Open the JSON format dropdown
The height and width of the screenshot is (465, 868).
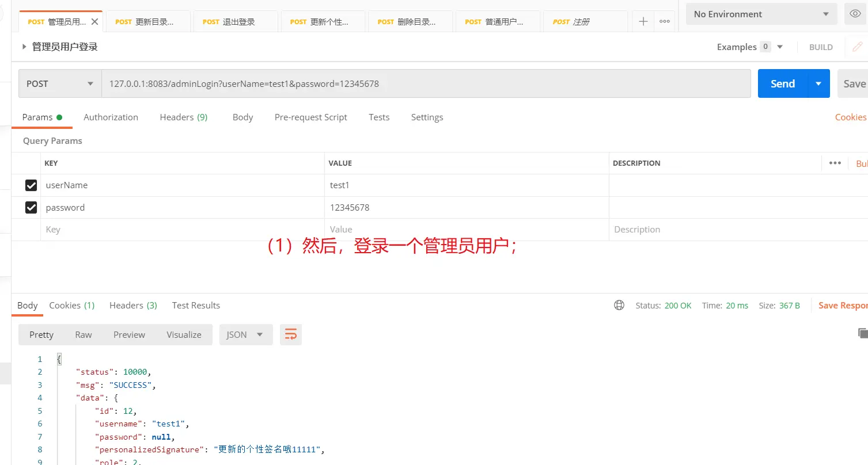pos(245,334)
